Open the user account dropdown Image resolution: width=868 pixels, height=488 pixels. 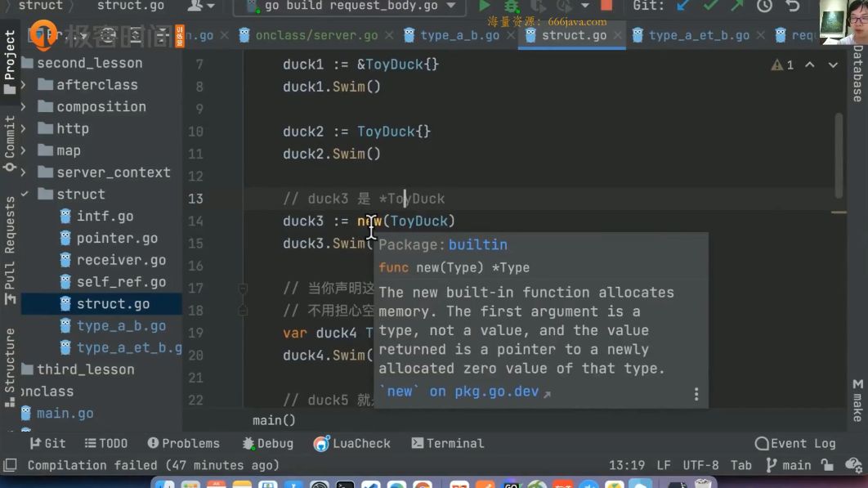pos(200,6)
